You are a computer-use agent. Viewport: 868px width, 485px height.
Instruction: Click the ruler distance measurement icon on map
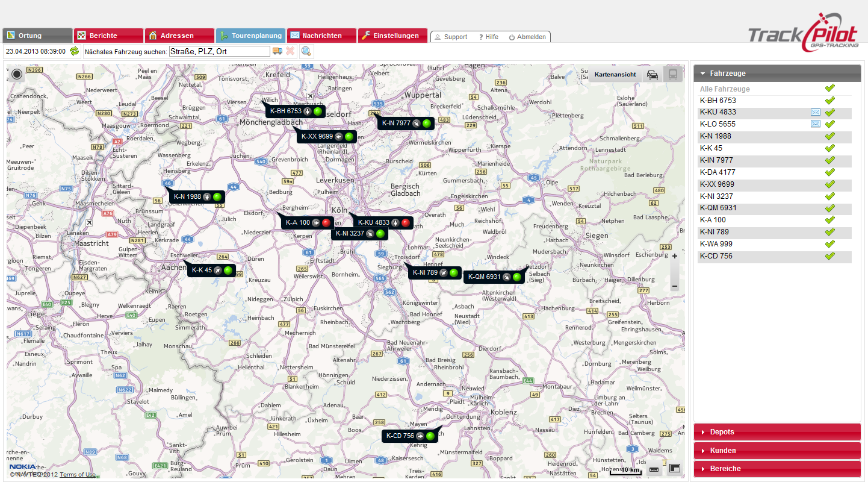click(654, 469)
